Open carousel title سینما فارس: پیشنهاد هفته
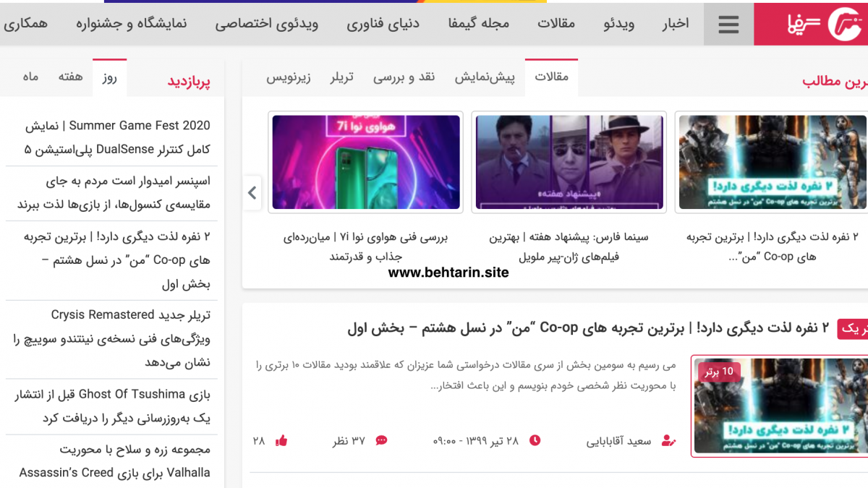This screenshot has width=868, height=488. (569, 247)
